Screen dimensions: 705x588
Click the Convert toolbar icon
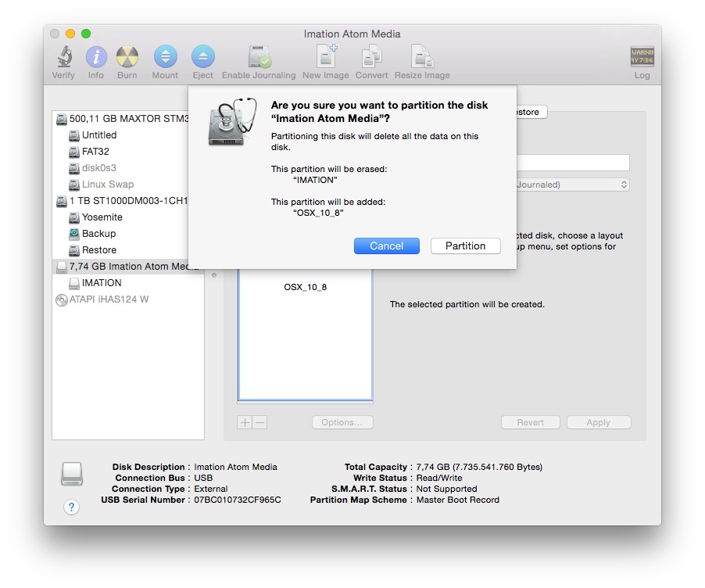coord(371,58)
